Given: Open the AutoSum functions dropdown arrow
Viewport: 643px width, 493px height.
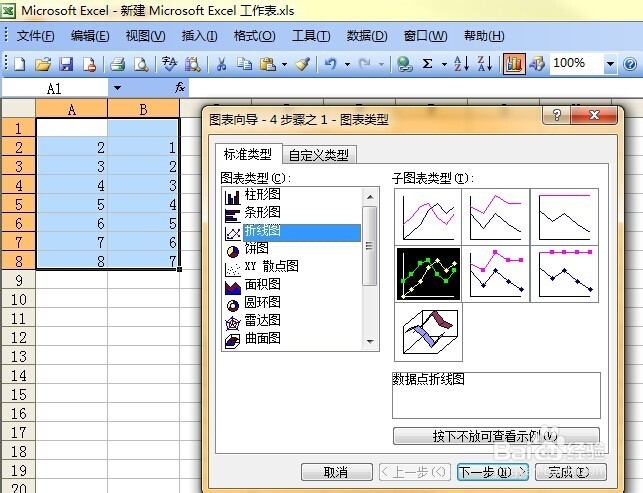Looking at the screenshot, I should click(x=444, y=64).
